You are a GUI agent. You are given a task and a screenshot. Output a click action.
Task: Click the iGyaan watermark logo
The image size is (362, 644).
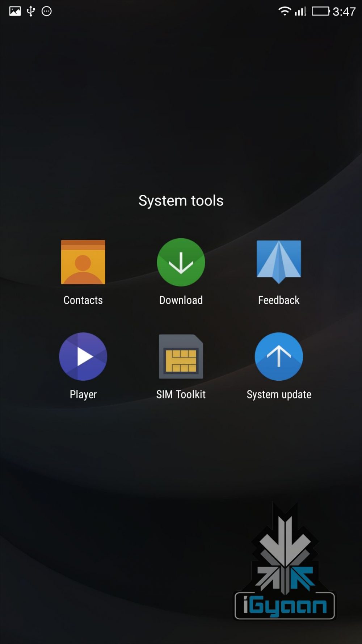285,565
